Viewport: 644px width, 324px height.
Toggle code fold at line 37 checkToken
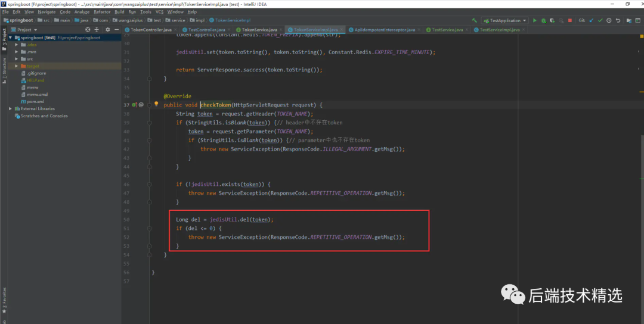click(x=149, y=105)
